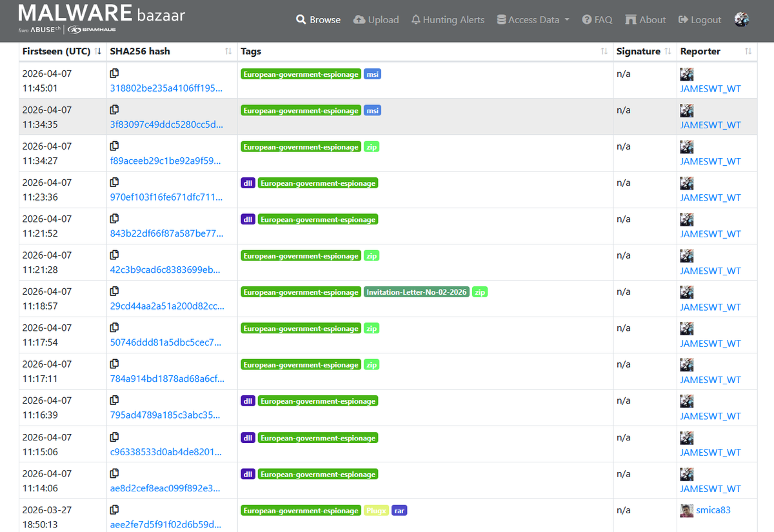Sort the table by Firstseen (UTC) column
The height and width of the screenshot is (532, 774).
[98, 51]
